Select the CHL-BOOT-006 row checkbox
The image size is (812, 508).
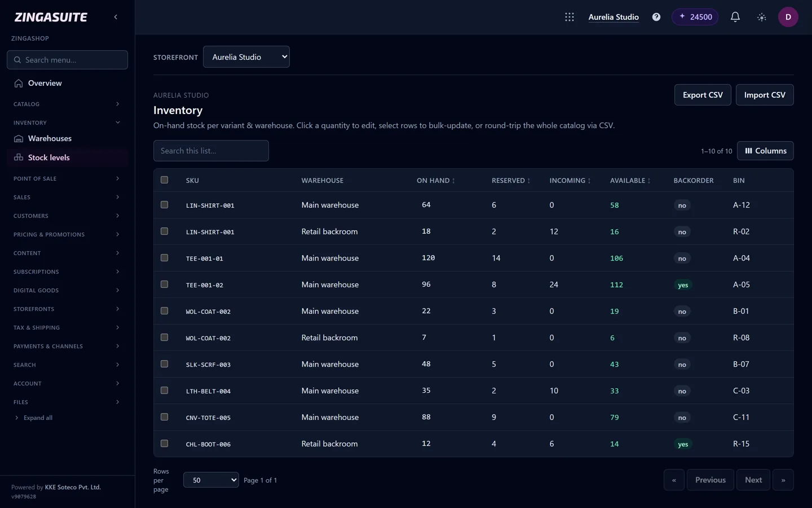point(164,444)
